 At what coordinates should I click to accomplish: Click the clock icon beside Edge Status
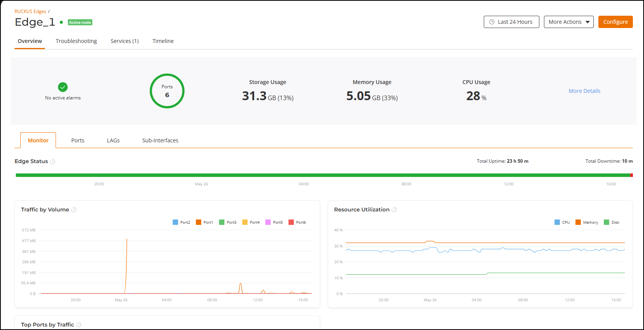(53, 162)
